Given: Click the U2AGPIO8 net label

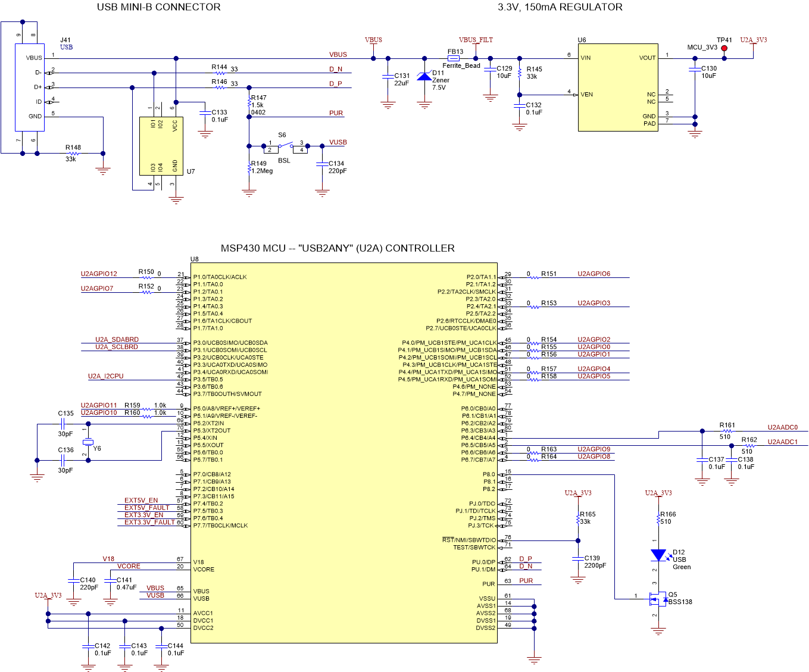Looking at the screenshot, I should coord(594,457).
